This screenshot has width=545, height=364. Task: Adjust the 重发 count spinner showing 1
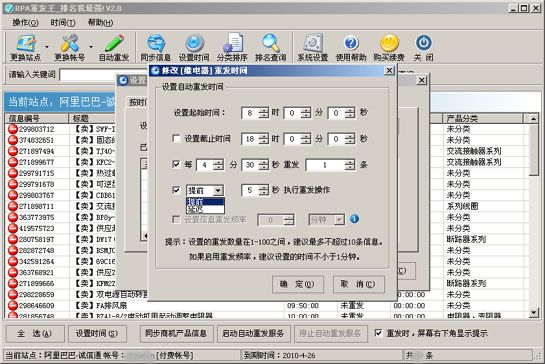tap(350, 165)
